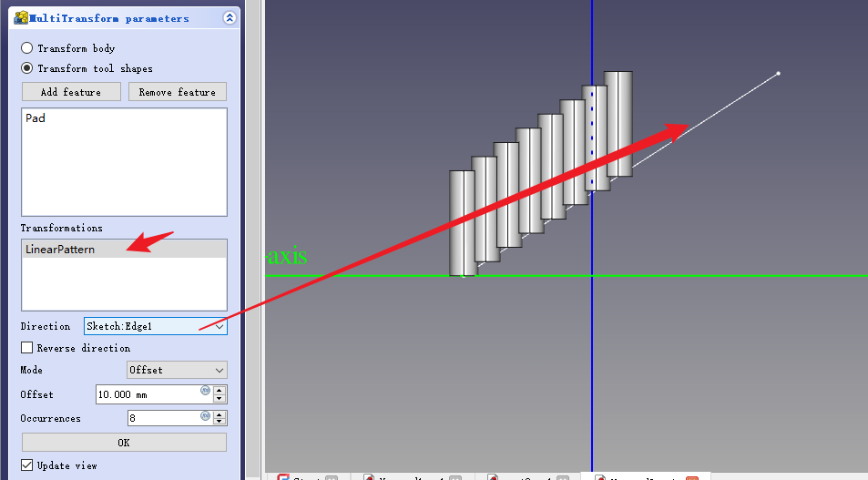The height and width of the screenshot is (480, 868).
Task: Decrease Offset value with down arrow
Action: tap(220, 399)
